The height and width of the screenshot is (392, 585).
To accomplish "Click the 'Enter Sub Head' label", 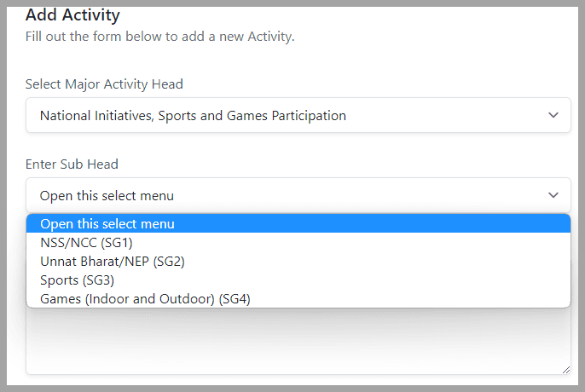I will [x=72, y=164].
